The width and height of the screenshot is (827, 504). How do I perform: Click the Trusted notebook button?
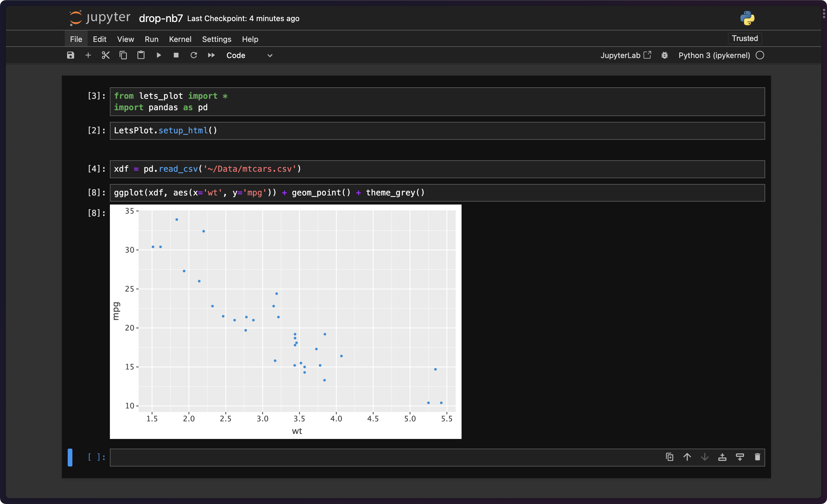click(744, 39)
